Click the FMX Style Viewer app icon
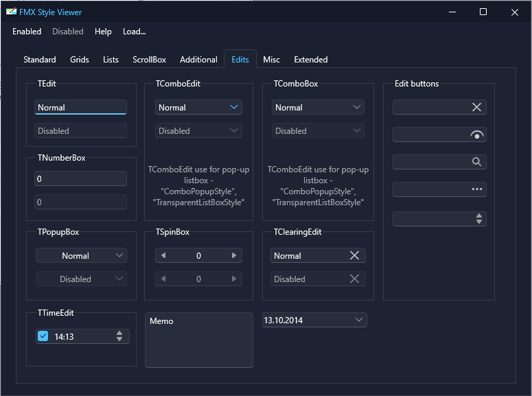This screenshot has height=396, width=532. 11,12
